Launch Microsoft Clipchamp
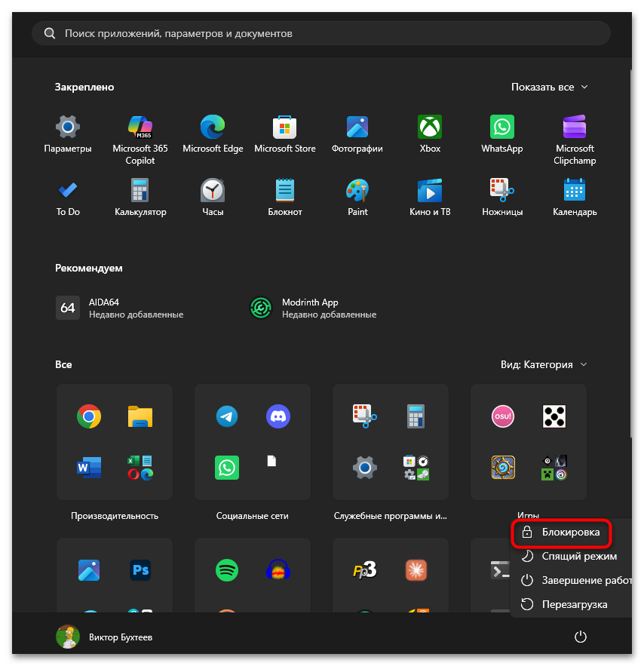Image resolution: width=644 pixels, height=666 pixels. coord(575,140)
